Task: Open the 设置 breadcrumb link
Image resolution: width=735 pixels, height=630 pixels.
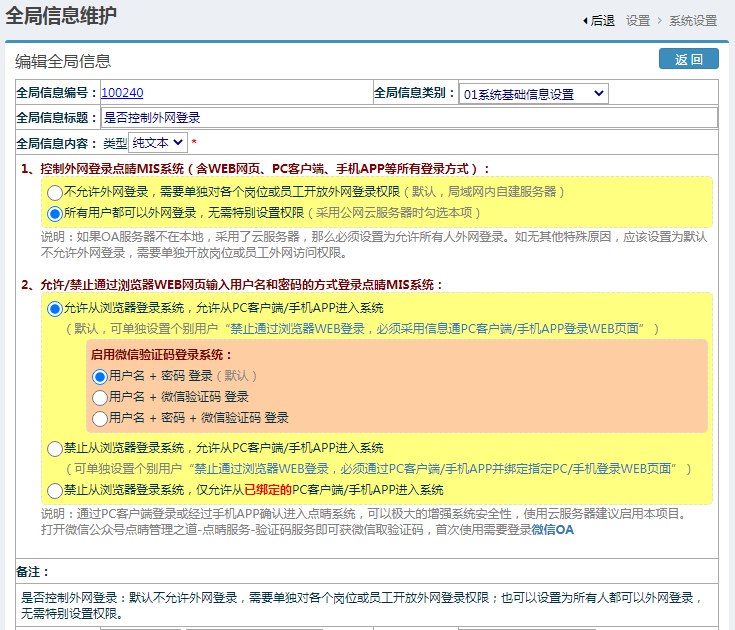Action: tap(638, 20)
